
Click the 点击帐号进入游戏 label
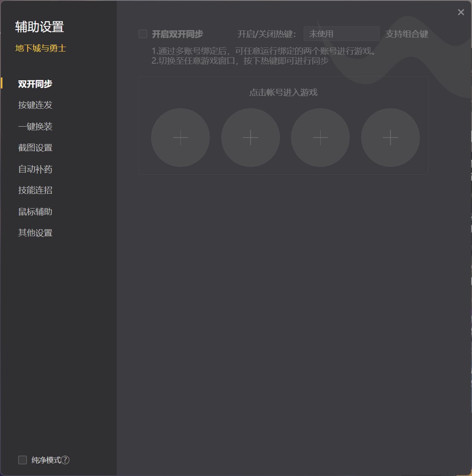coord(283,92)
